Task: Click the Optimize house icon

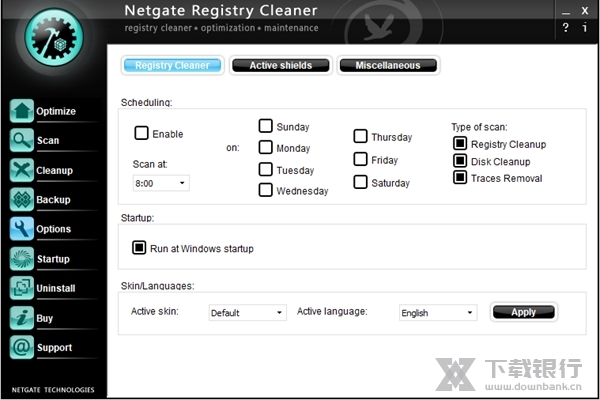Action: click(x=21, y=111)
